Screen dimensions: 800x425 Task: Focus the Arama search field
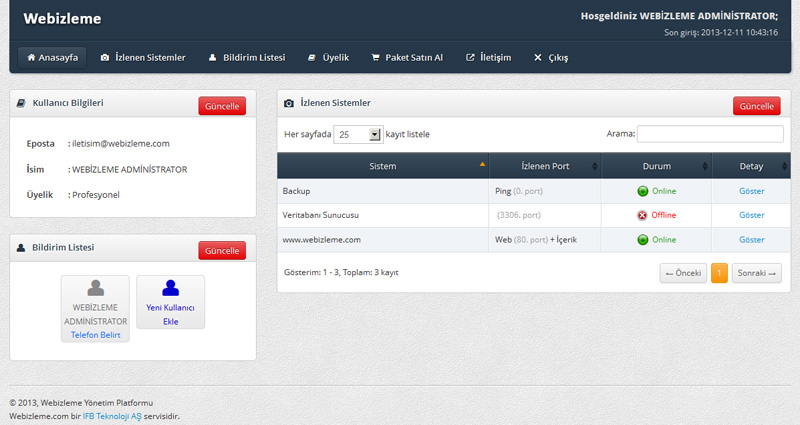pos(710,134)
